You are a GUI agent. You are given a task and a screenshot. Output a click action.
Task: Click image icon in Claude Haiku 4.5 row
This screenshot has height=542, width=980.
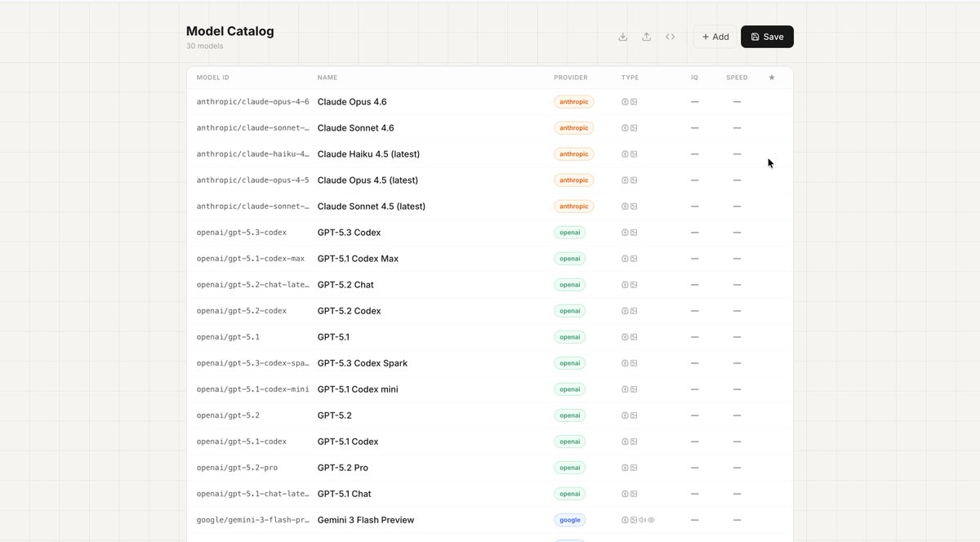point(634,154)
